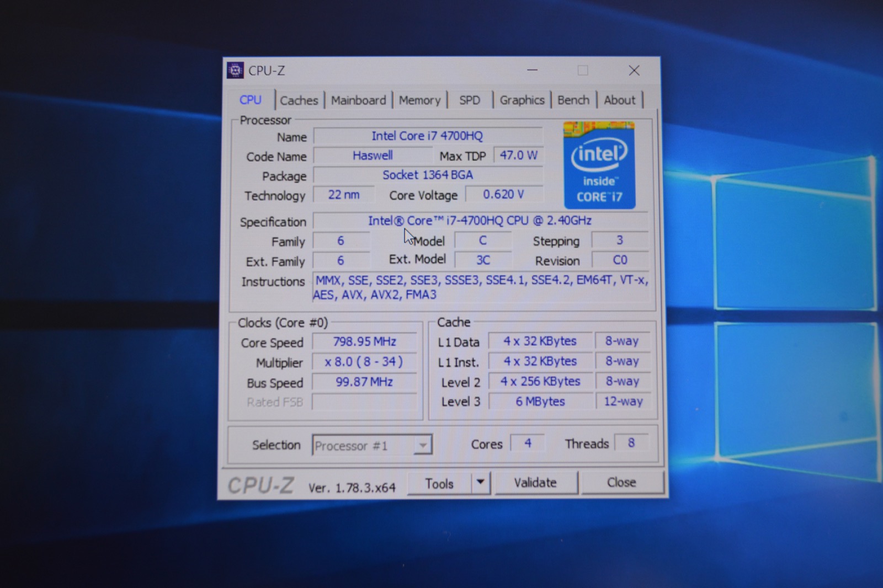The width and height of the screenshot is (883, 588).
Task: Click the Max TDP value 47.0 W
Action: (518, 155)
